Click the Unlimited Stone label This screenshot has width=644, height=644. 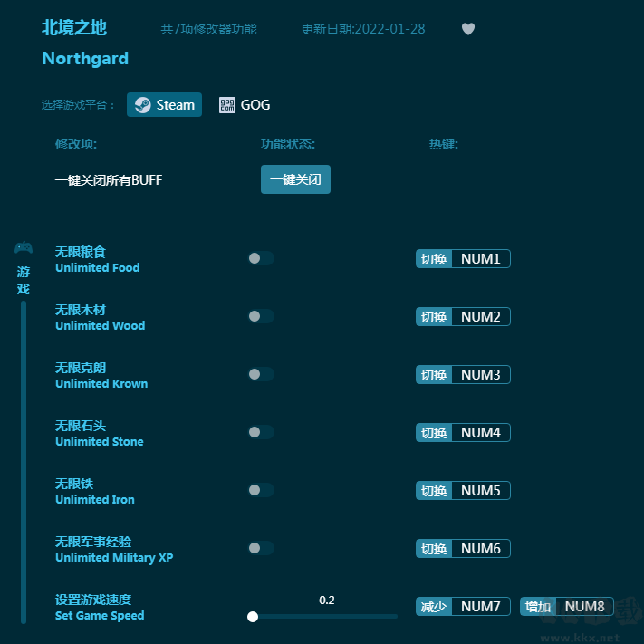(100, 441)
